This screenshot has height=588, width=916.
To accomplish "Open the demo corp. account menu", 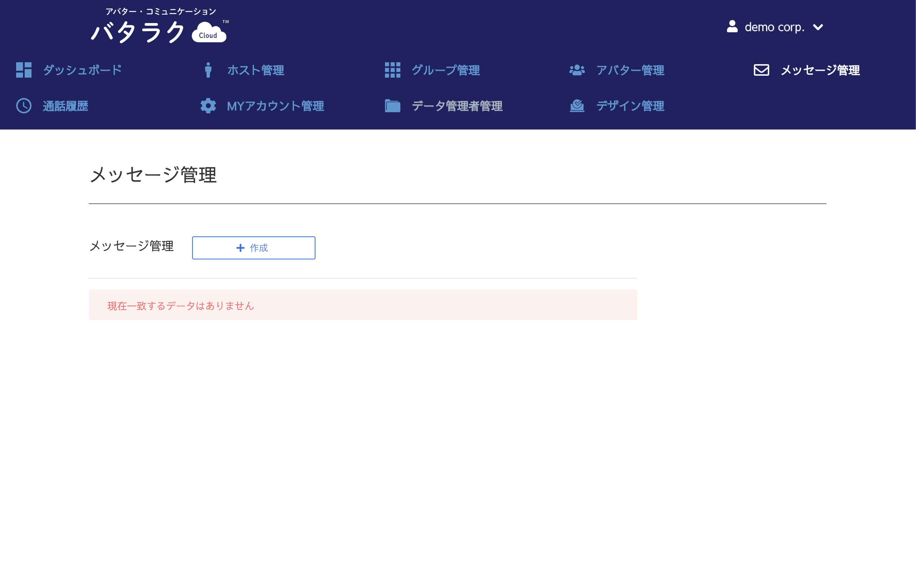I will [774, 27].
